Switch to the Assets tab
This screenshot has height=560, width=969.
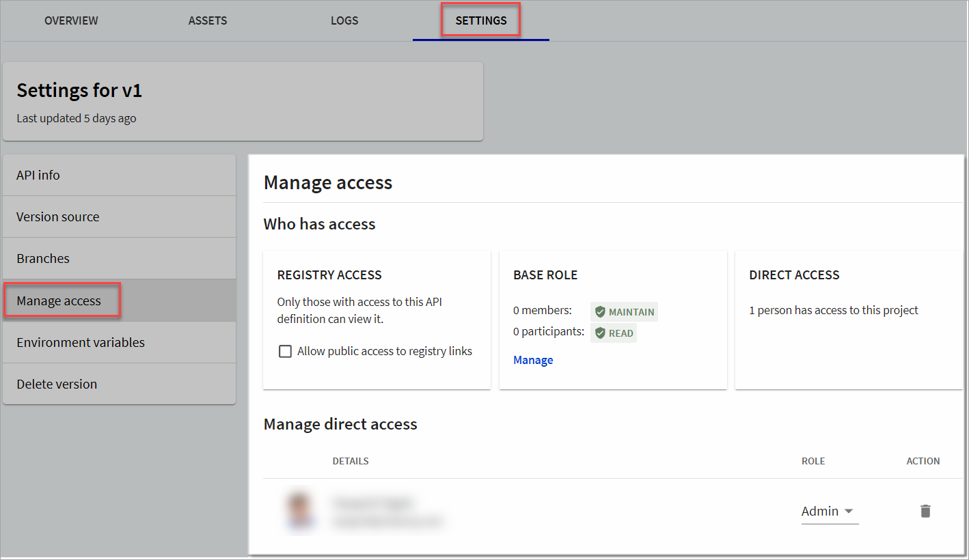pos(208,20)
